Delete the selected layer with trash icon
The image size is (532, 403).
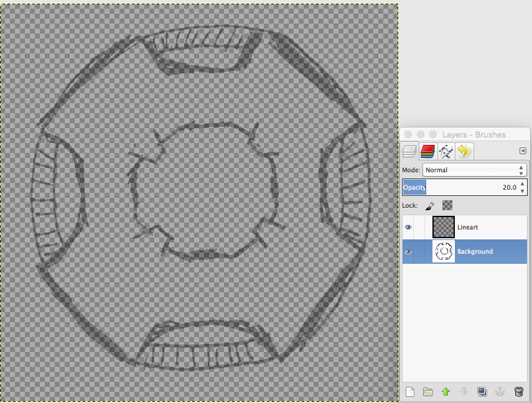click(518, 392)
